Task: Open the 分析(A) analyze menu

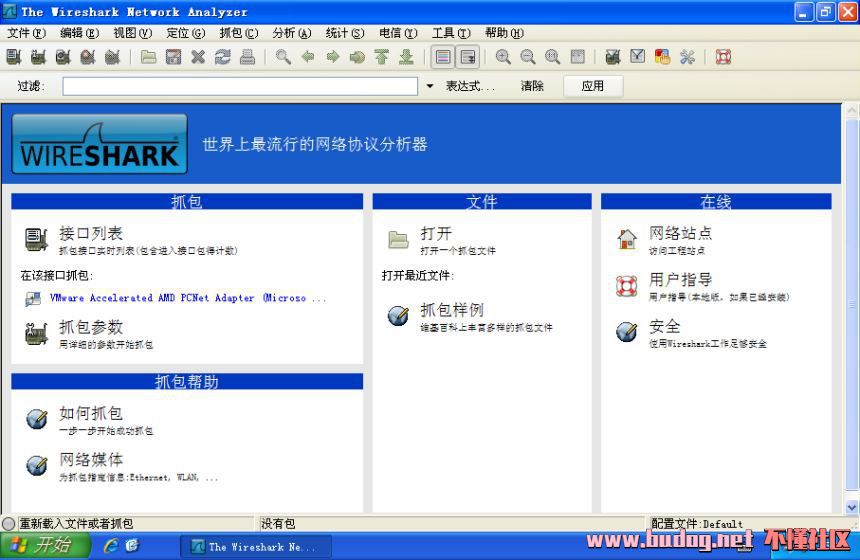Action: click(x=291, y=33)
